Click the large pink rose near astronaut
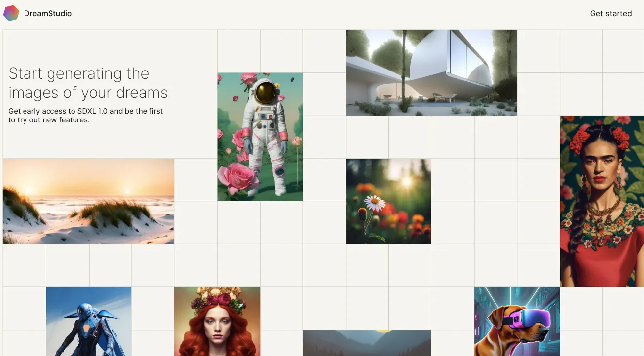The image size is (644, 356). pos(238,178)
